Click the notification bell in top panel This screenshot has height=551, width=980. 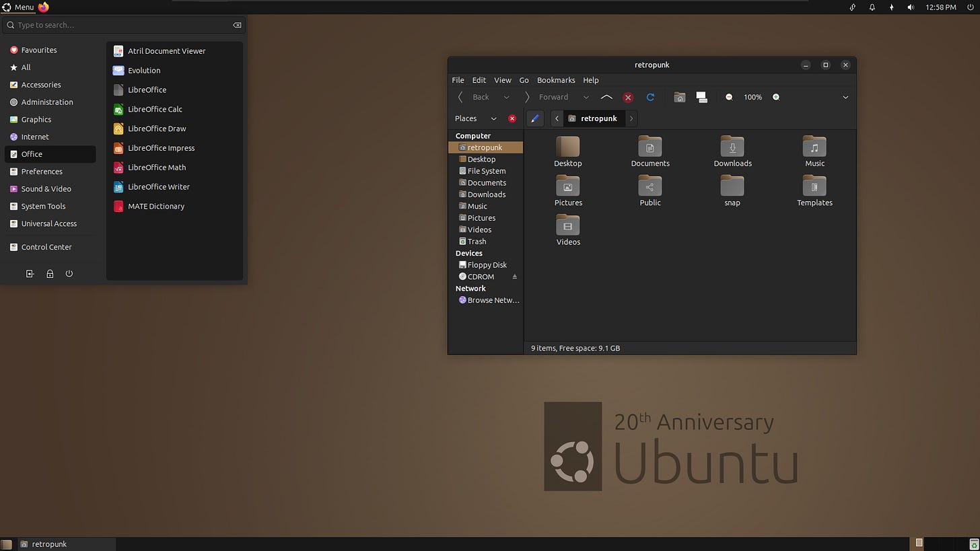pyautogui.click(x=872, y=7)
